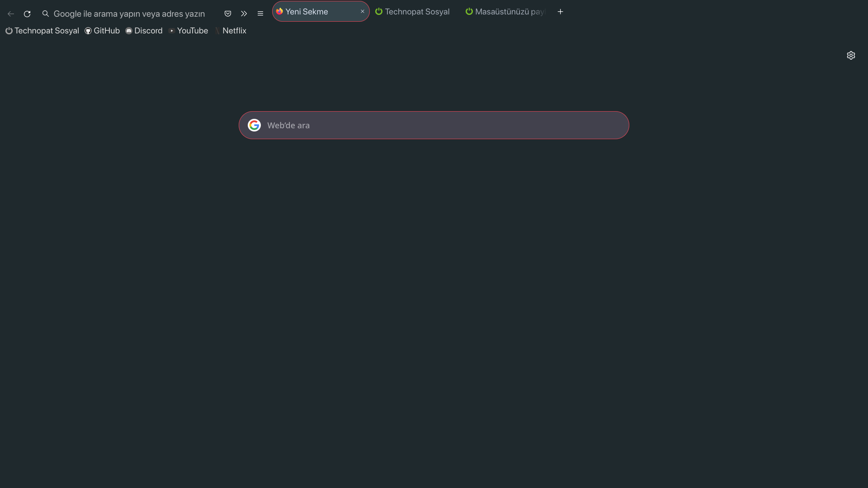Open the YouTube bookmark
This screenshot has height=488, width=868.
[x=188, y=31]
